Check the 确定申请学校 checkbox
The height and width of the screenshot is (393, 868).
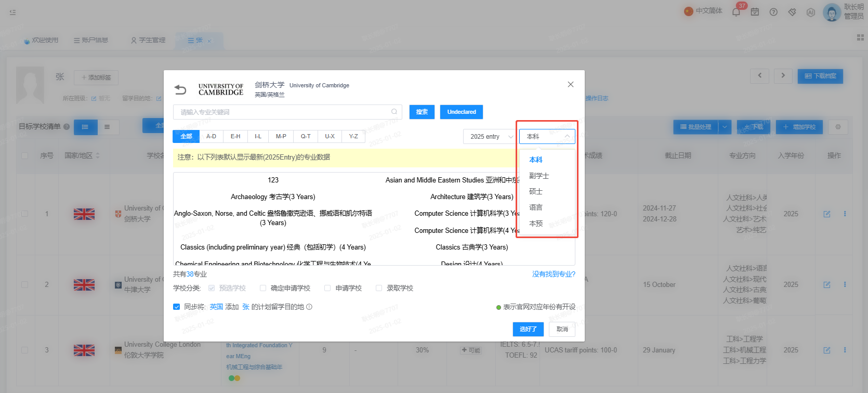click(263, 288)
